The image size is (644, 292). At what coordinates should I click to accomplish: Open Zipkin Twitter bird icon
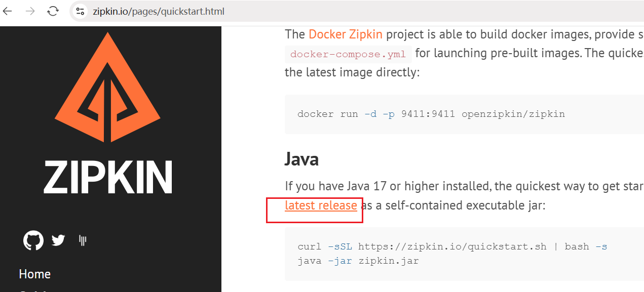(x=58, y=240)
